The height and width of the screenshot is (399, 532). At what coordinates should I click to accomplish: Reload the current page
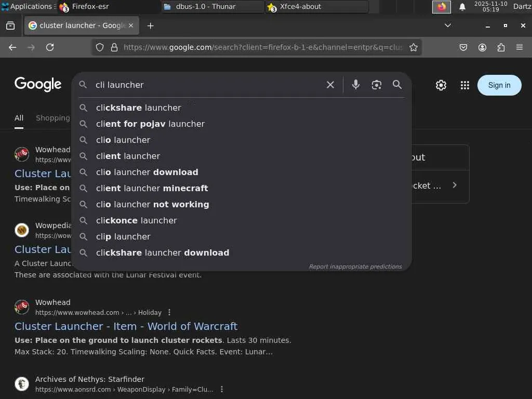50,47
